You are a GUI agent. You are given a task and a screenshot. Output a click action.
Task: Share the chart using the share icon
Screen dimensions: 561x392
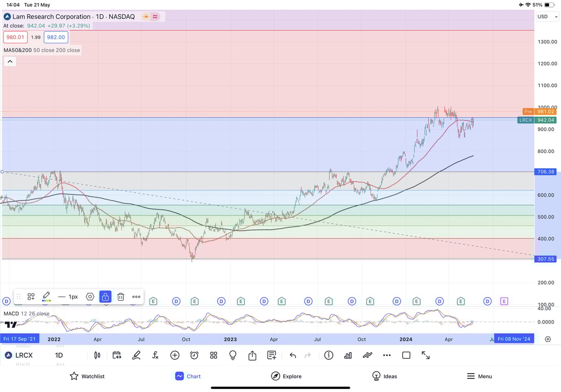tap(252, 355)
